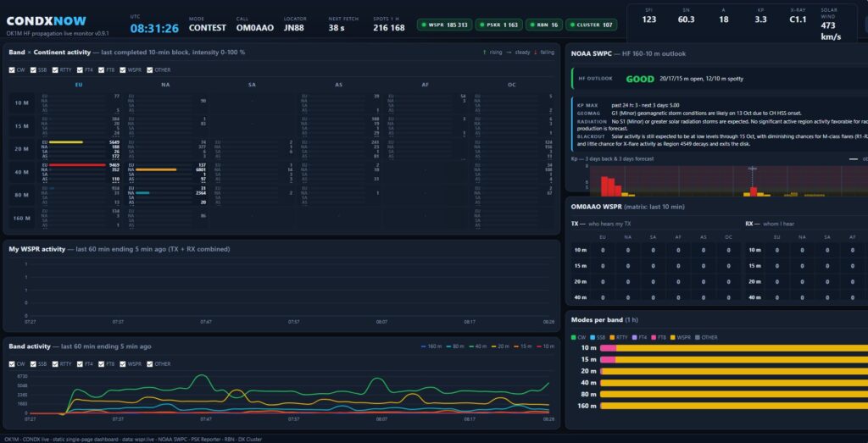Click the teal NA 80 M intensity bar
868x443 pixels.
click(142, 192)
